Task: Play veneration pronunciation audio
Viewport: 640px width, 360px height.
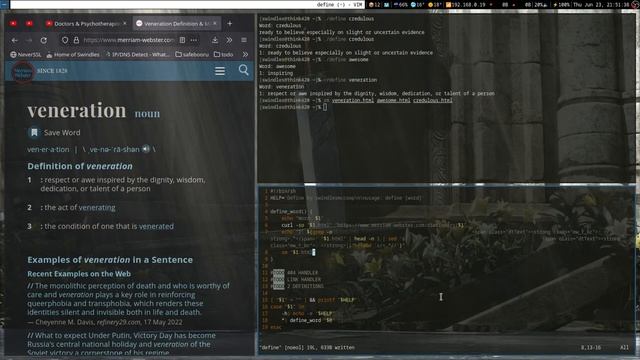Action: 146,149
